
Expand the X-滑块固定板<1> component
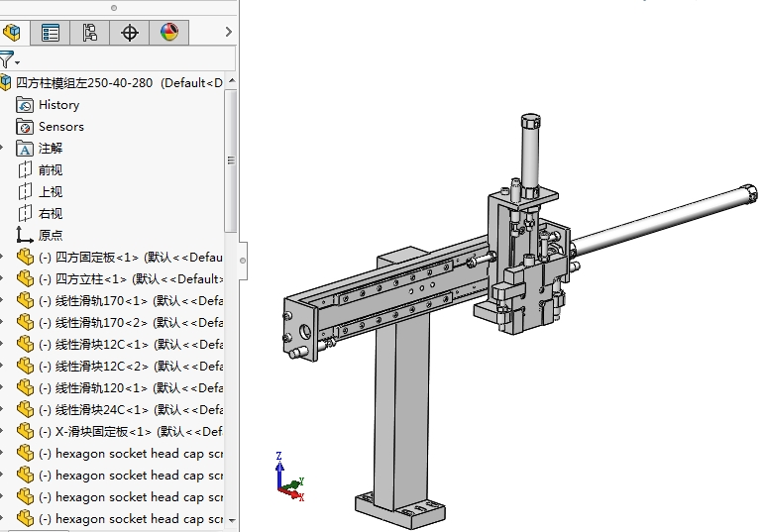click(x=2, y=432)
